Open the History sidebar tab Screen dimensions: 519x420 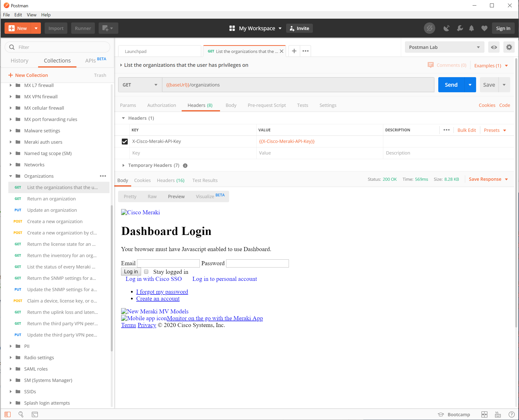click(x=19, y=61)
